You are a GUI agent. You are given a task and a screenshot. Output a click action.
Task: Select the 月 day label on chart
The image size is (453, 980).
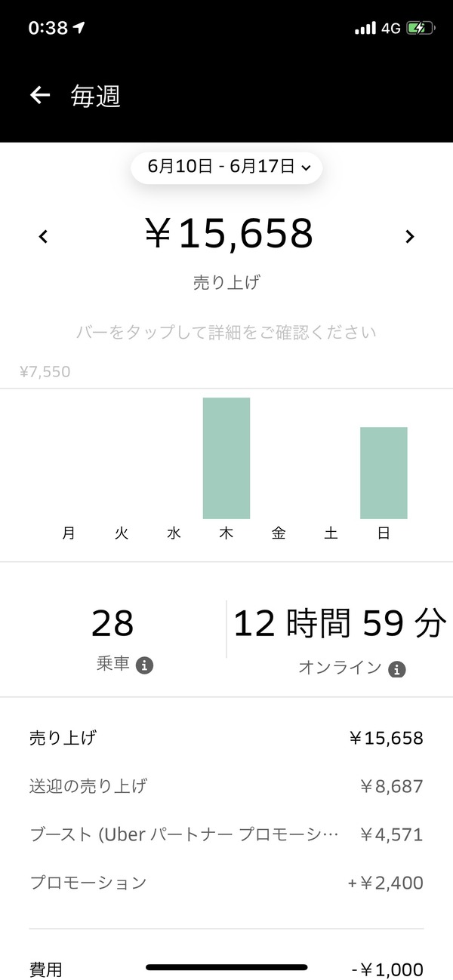69,533
